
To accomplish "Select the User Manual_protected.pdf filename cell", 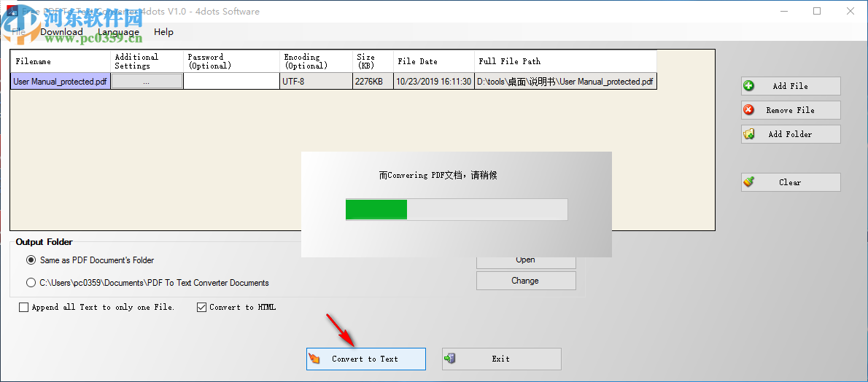I will [61, 82].
